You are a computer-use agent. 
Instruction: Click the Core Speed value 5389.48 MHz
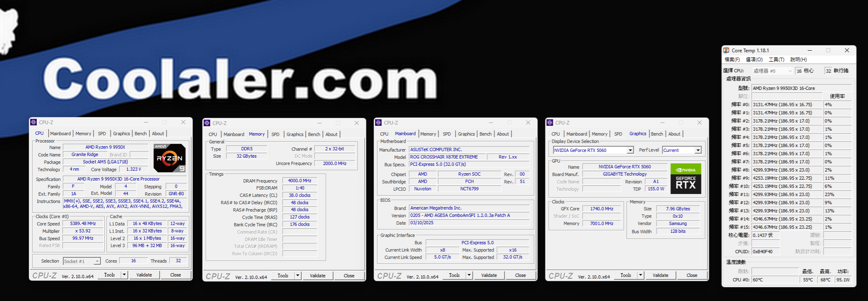[83, 223]
